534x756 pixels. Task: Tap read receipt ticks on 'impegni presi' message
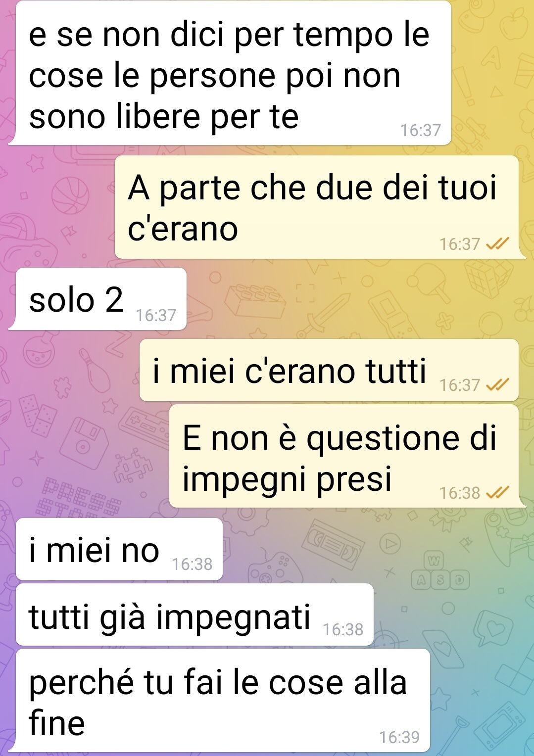click(x=497, y=492)
